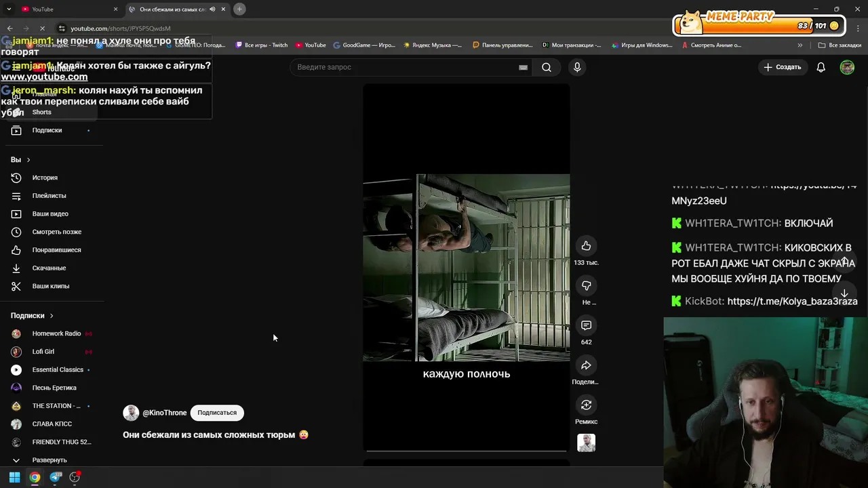Viewport: 868px width, 488px height.
Task: Open the tab search dropdown arrow
Action: (9, 9)
